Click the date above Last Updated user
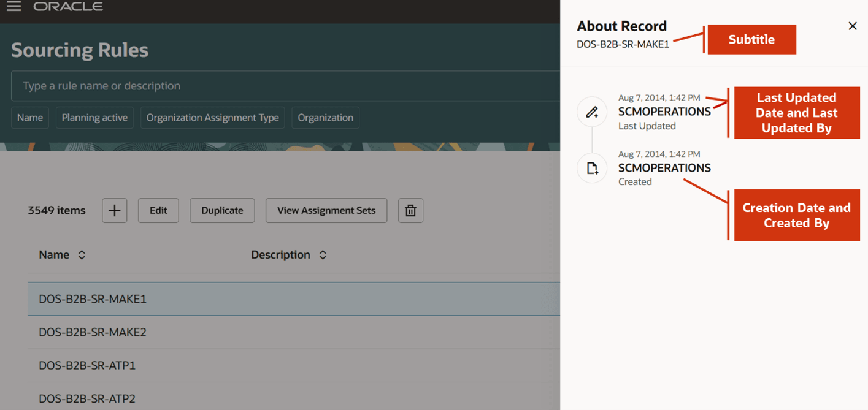 click(659, 98)
